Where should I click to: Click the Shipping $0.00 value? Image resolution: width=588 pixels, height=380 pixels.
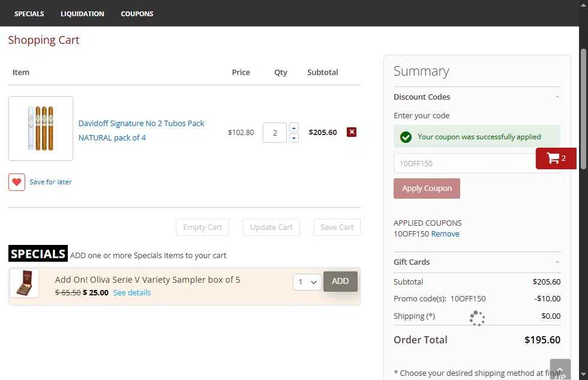551,316
